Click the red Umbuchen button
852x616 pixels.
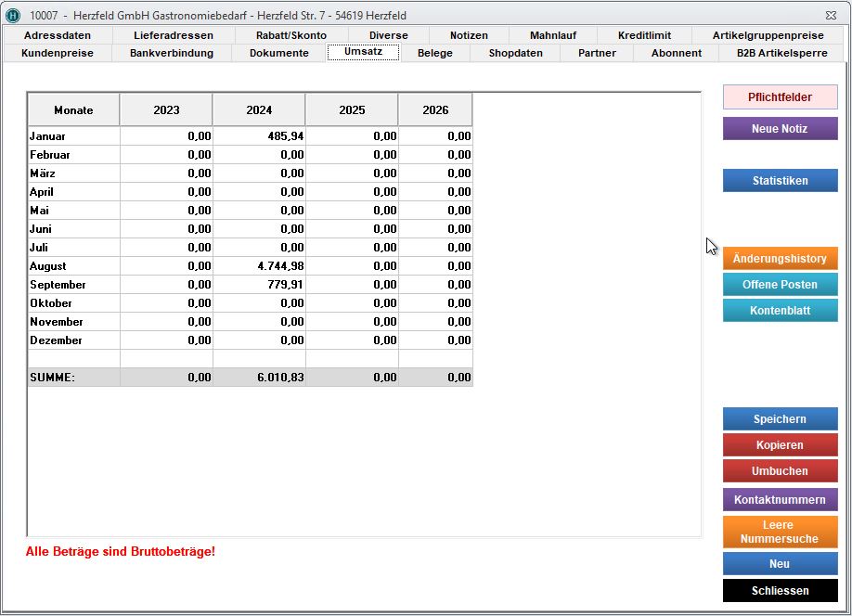780,471
